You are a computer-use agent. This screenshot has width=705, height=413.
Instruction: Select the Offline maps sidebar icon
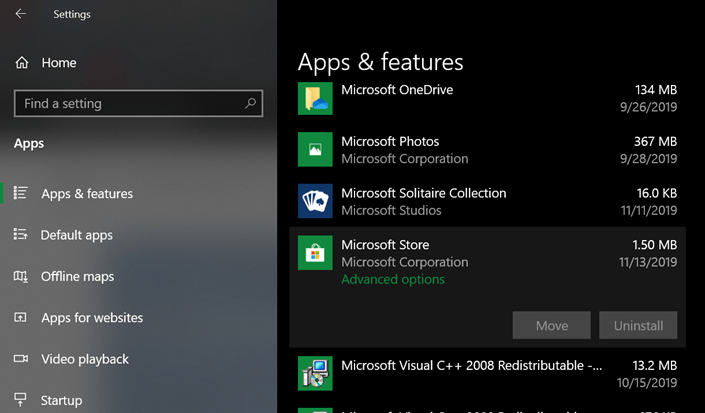(21, 276)
